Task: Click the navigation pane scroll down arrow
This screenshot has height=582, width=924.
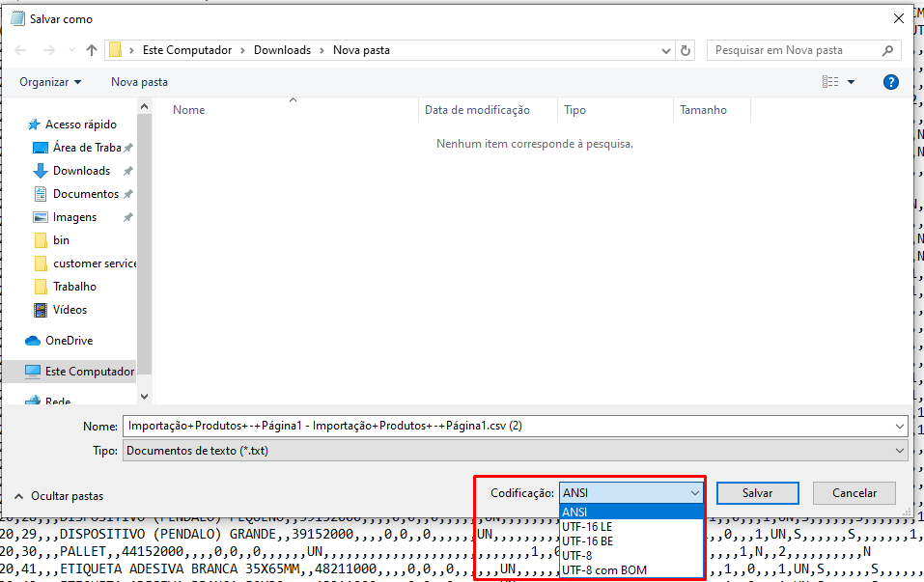Action: pos(145,397)
